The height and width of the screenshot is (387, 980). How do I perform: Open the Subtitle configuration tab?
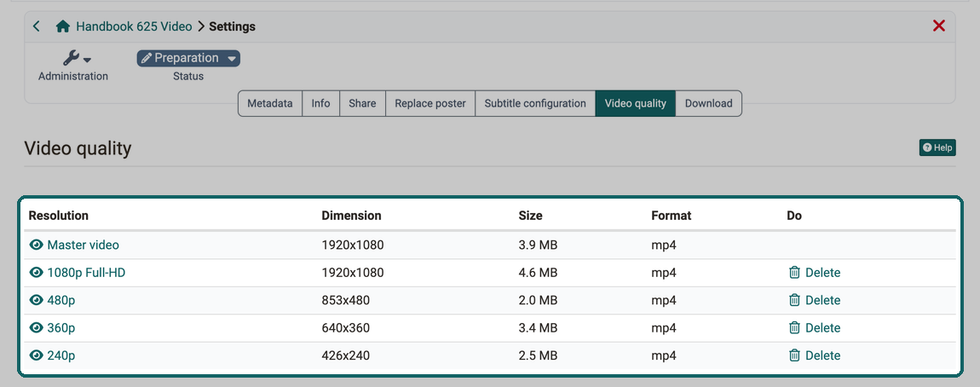point(536,103)
